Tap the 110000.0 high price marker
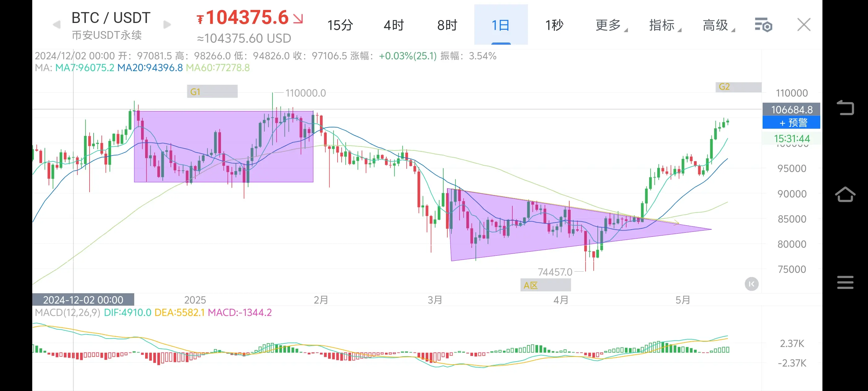This screenshot has height=391, width=868. (x=305, y=93)
